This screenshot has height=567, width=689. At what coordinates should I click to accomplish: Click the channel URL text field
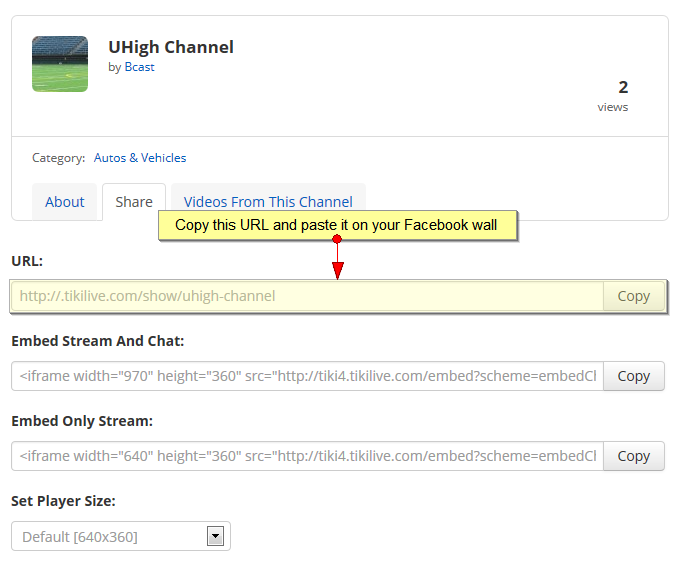(x=307, y=296)
